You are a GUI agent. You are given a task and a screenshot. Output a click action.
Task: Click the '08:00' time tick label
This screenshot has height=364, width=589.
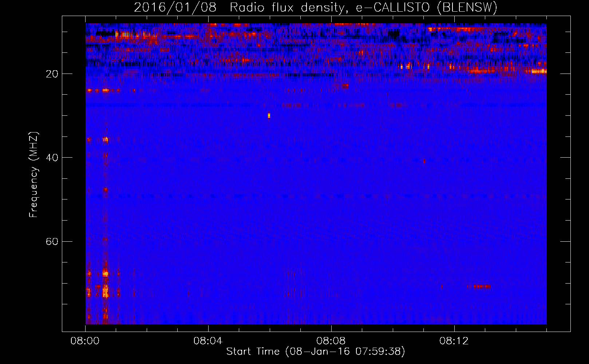pos(85,341)
